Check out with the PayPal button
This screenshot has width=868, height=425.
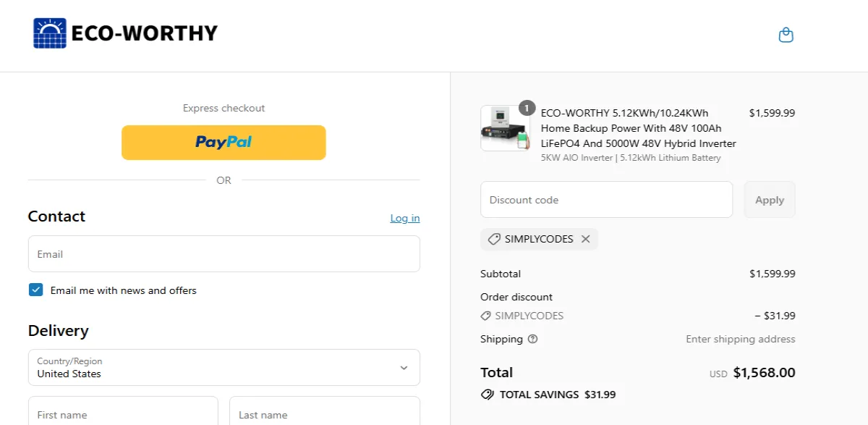pyautogui.click(x=224, y=142)
